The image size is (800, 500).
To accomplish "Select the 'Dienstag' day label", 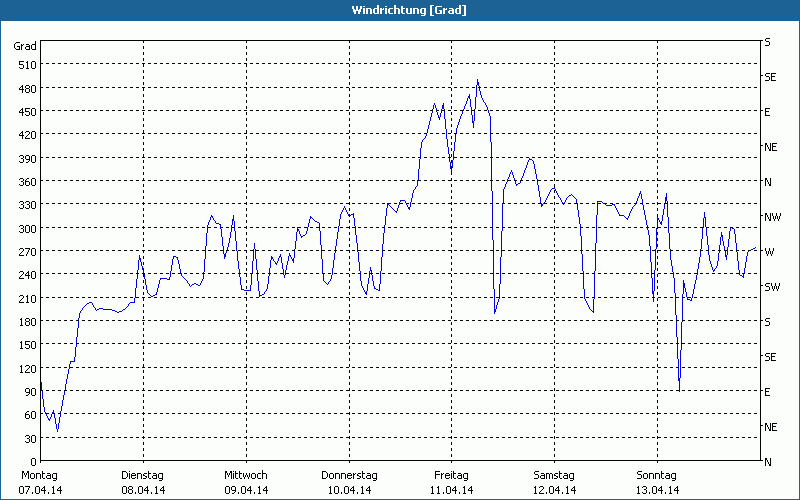I will click(142, 476).
